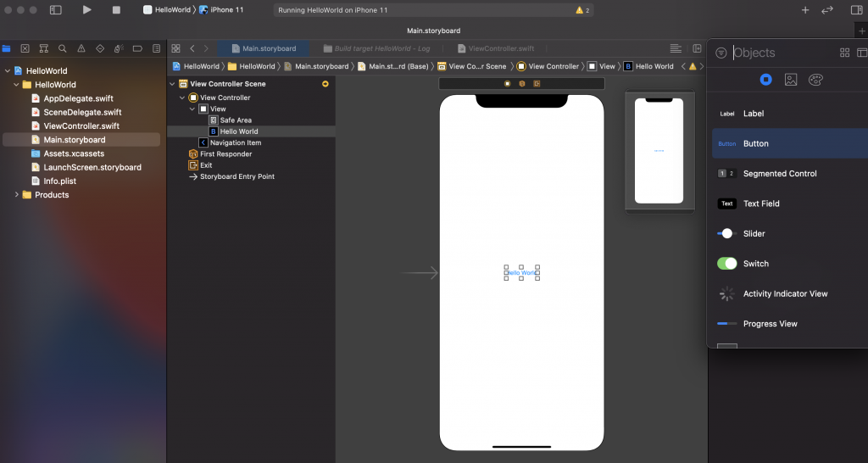Select Storyboard Entry Point
This screenshot has width=868, height=463.
237,176
